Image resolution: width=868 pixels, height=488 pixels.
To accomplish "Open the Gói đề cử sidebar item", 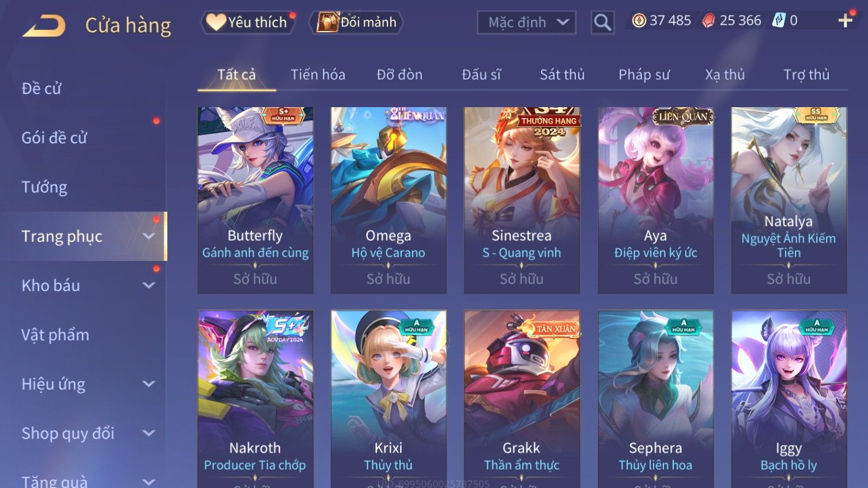I will click(x=54, y=138).
